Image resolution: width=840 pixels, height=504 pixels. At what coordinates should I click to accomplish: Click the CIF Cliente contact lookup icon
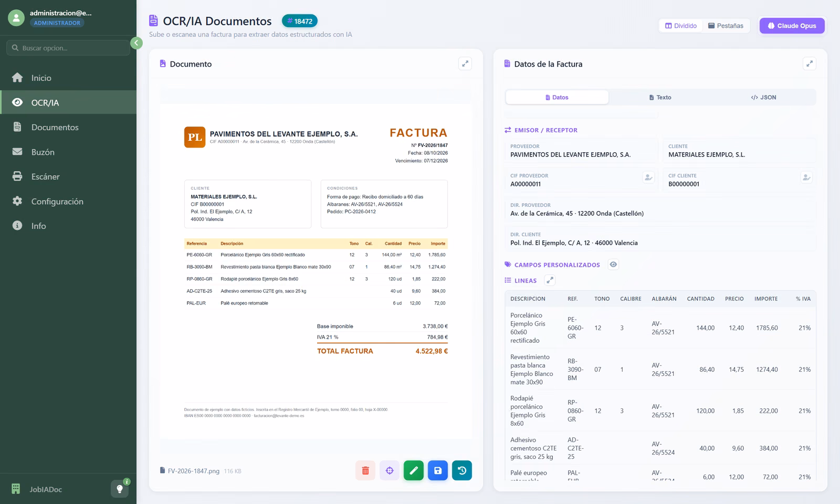(x=806, y=177)
